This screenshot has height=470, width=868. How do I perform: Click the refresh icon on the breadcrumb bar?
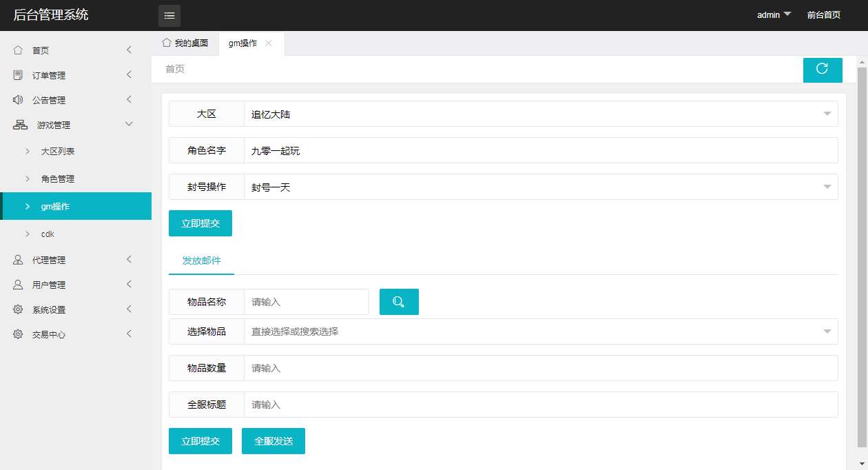[823, 70]
